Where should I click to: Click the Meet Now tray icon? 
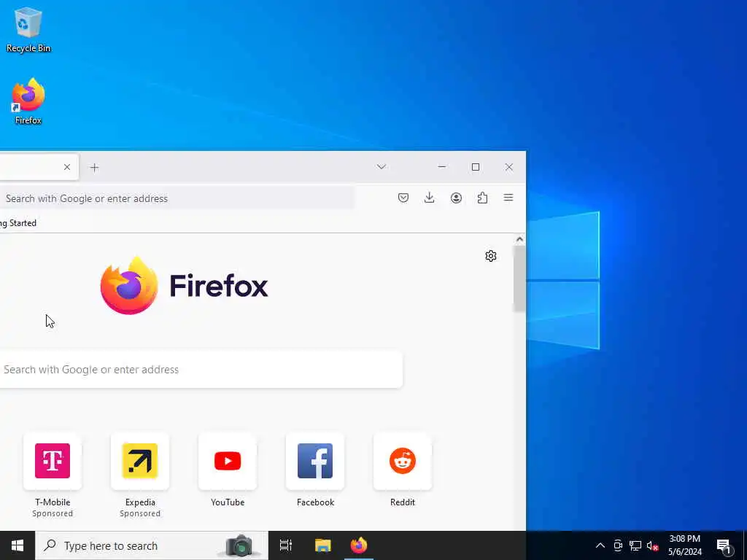[x=618, y=545]
